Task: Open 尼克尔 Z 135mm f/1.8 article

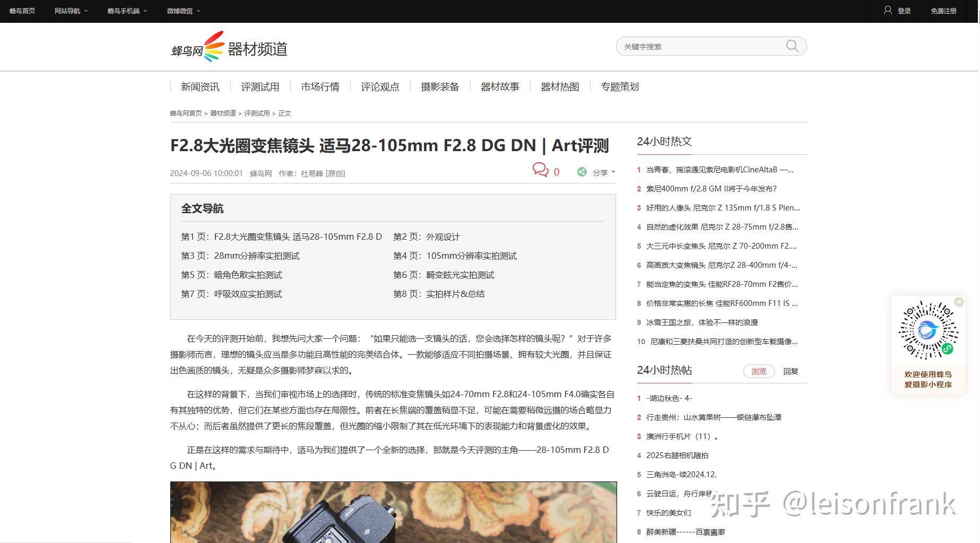Action: (723, 208)
